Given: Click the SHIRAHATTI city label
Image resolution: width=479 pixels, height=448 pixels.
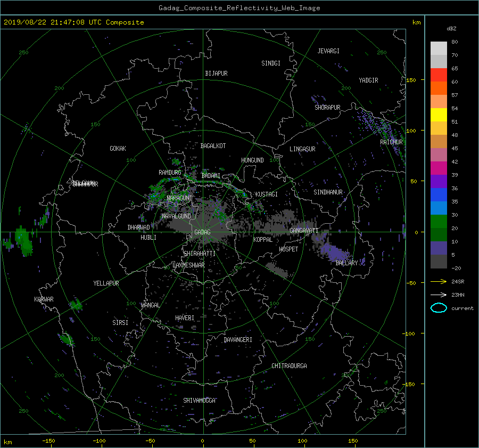Looking at the screenshot, I should pyautogui.click(x=200, y=254).
